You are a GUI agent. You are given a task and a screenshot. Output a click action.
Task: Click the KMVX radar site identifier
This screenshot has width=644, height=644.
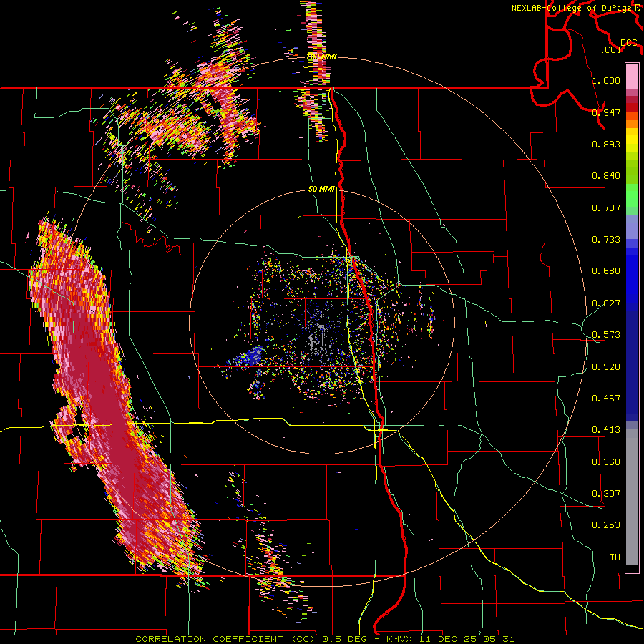coord(401,639)
